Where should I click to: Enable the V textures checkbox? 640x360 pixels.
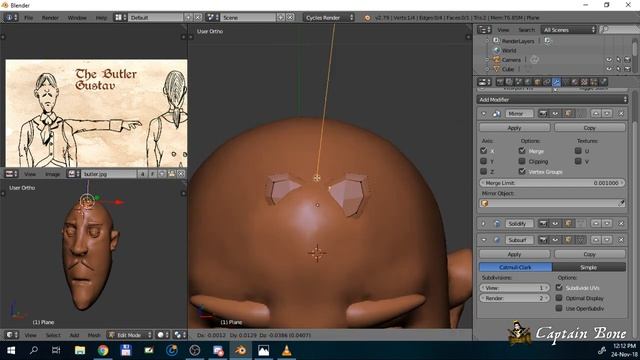[578, 161]
